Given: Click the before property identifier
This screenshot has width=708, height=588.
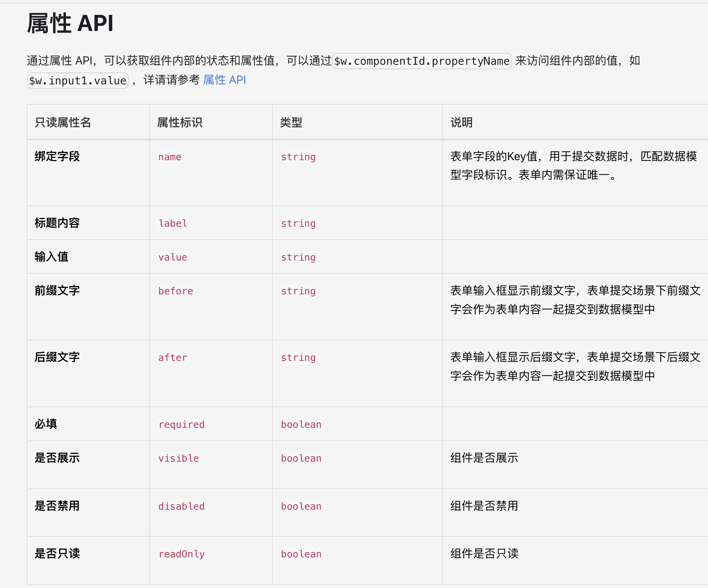Looking at the screenshot, I should [x=176, y=291].
